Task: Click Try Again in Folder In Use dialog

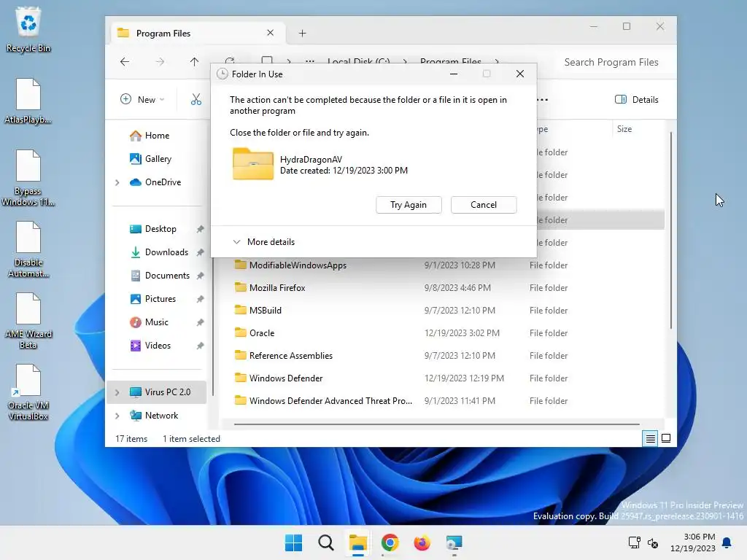Action: point(409,205)
